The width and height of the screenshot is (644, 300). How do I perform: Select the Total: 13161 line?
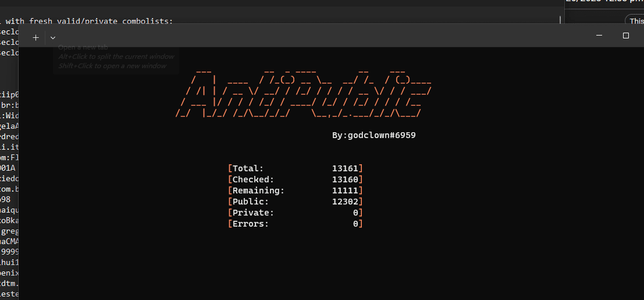[296, 168]
